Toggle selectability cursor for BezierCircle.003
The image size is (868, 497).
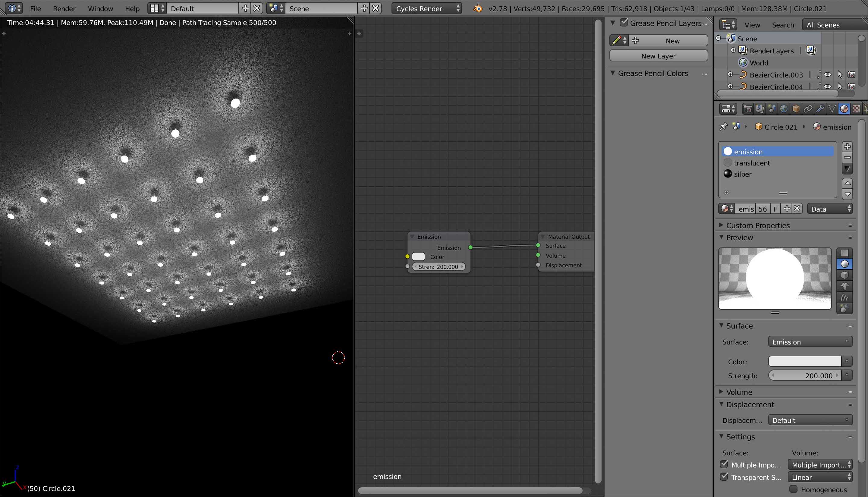click(x=840, y=74)
